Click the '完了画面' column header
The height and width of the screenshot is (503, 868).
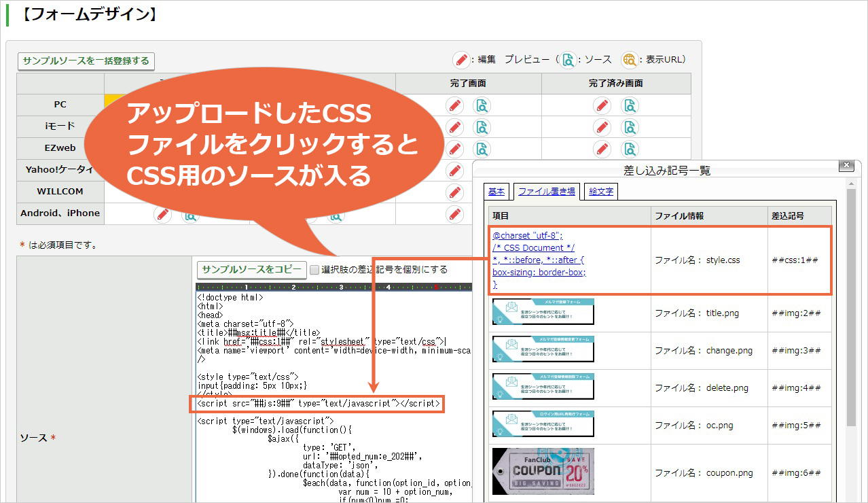point(468,84)
